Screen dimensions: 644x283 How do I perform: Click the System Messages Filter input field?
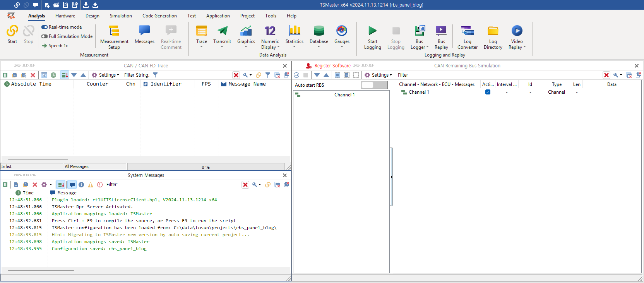(180, 185)
